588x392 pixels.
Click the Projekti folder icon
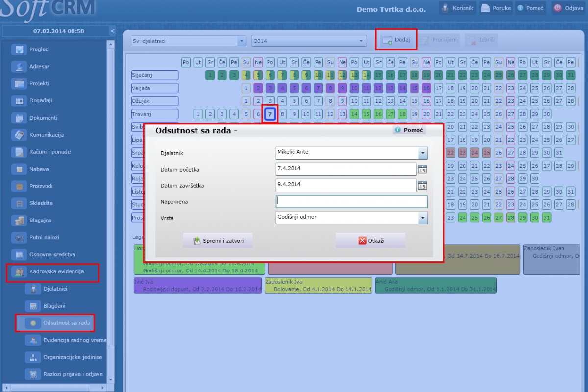click(19, 84)
